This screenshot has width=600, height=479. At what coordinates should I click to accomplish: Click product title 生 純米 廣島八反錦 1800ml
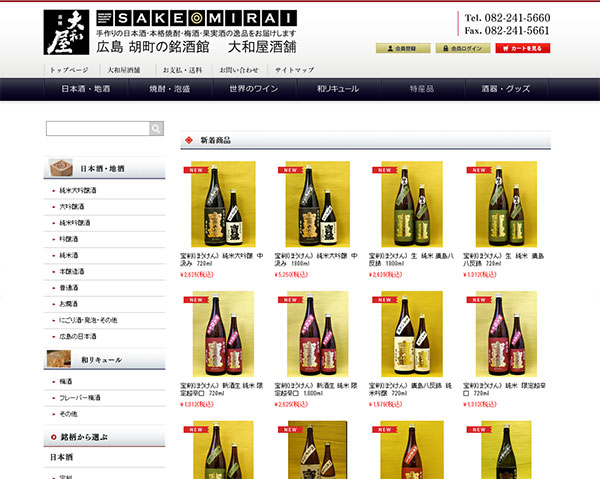coord(411,259)
